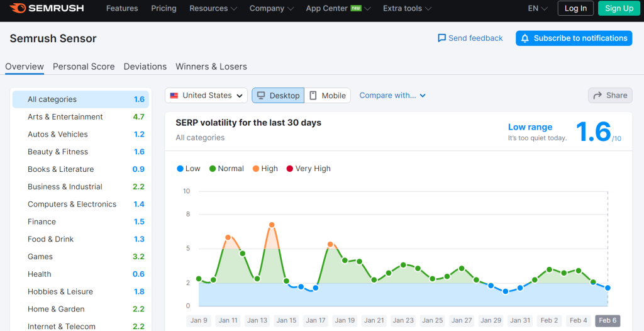
Task: Click the Feb 6 date label
Action: [x=608, y=320]
